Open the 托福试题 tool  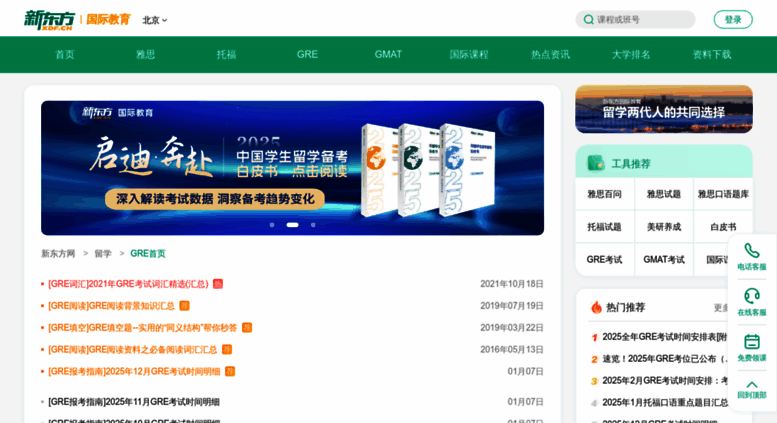click(605, 227)
